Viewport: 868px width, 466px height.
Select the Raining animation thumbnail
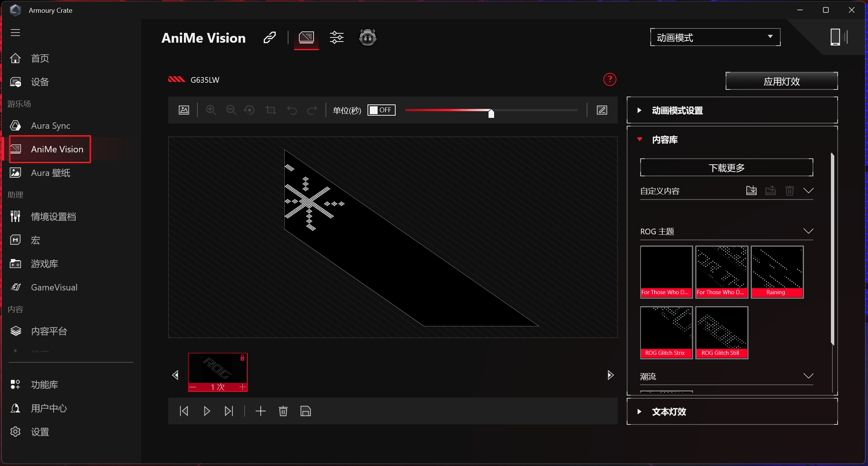click(777, 272)
